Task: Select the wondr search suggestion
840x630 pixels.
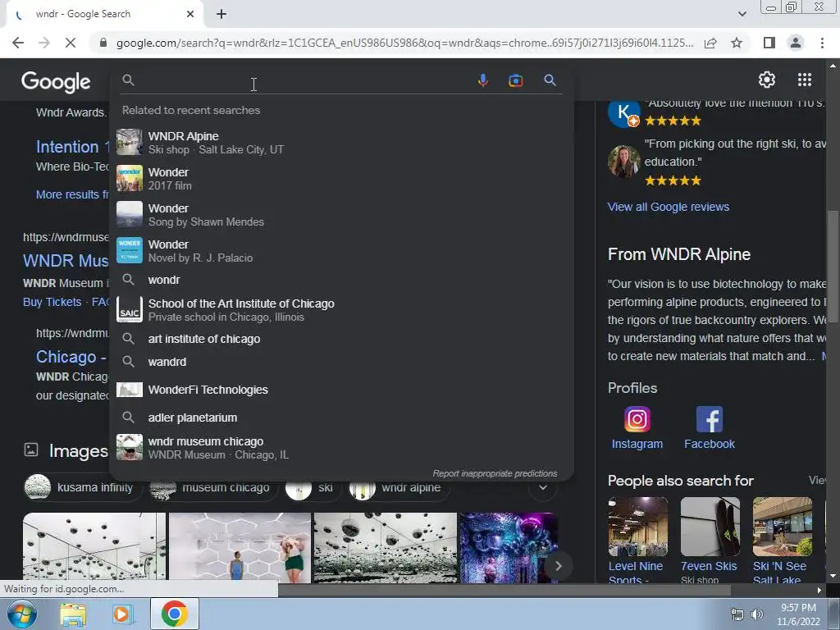Action: coord(342,280)
